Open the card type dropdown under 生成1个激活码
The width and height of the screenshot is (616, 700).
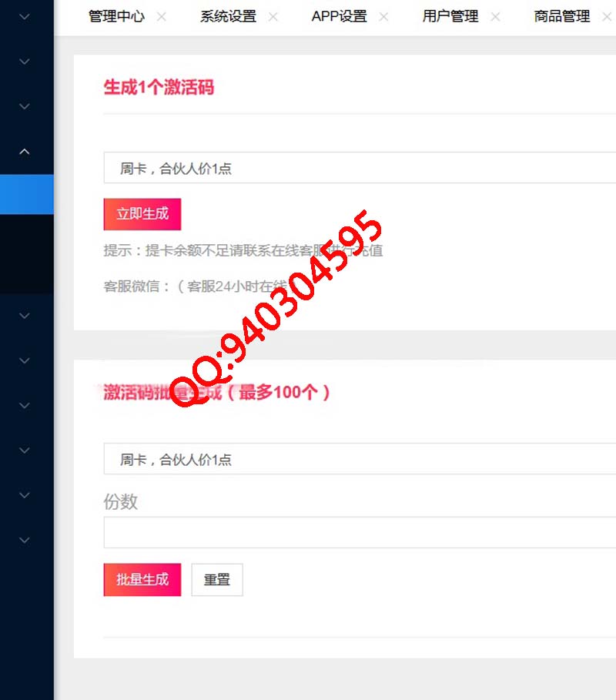(360, 168)
